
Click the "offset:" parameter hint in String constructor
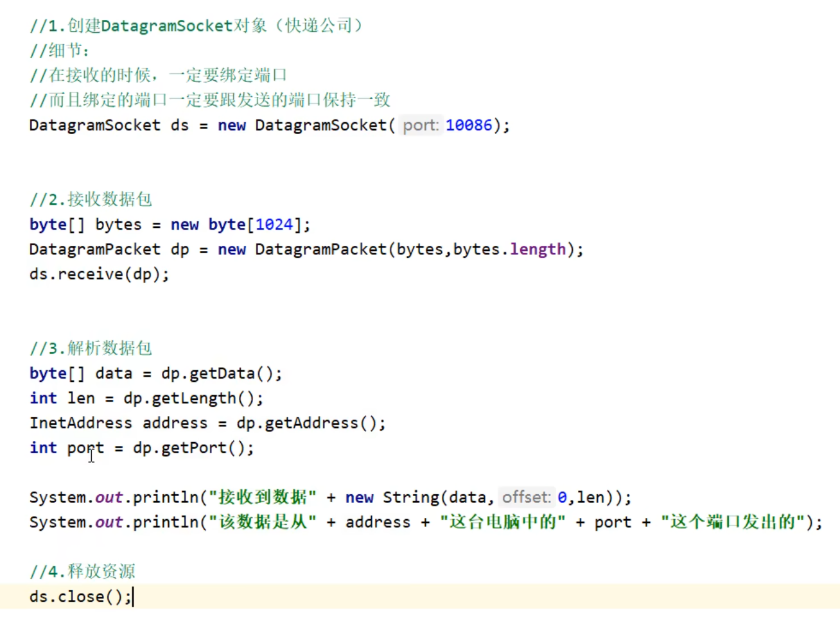click(x=526, y=497)
